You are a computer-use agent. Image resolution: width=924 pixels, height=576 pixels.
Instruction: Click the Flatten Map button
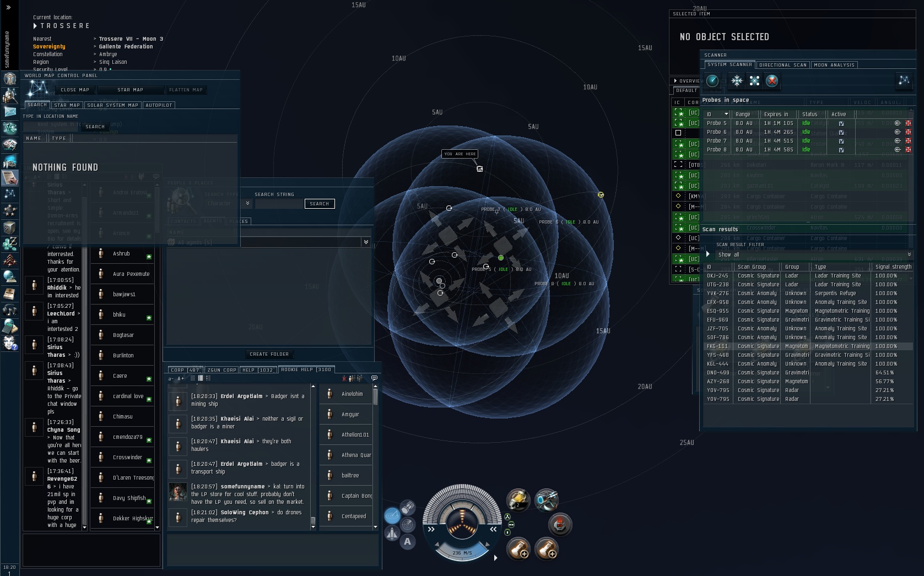pyautogui.click(x=186, y=90)
